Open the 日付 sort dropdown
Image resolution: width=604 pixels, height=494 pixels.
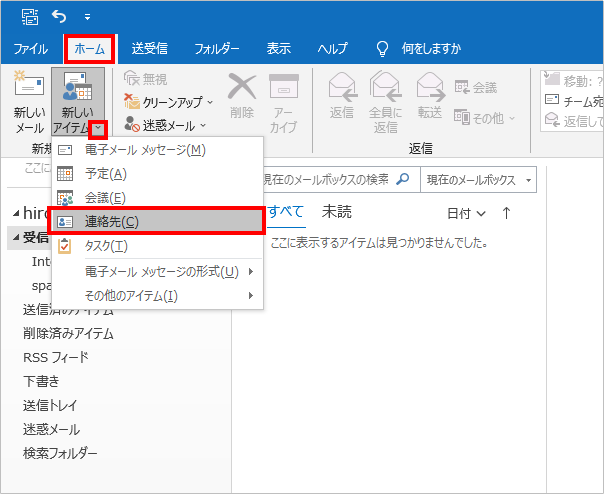pos(466,213)
